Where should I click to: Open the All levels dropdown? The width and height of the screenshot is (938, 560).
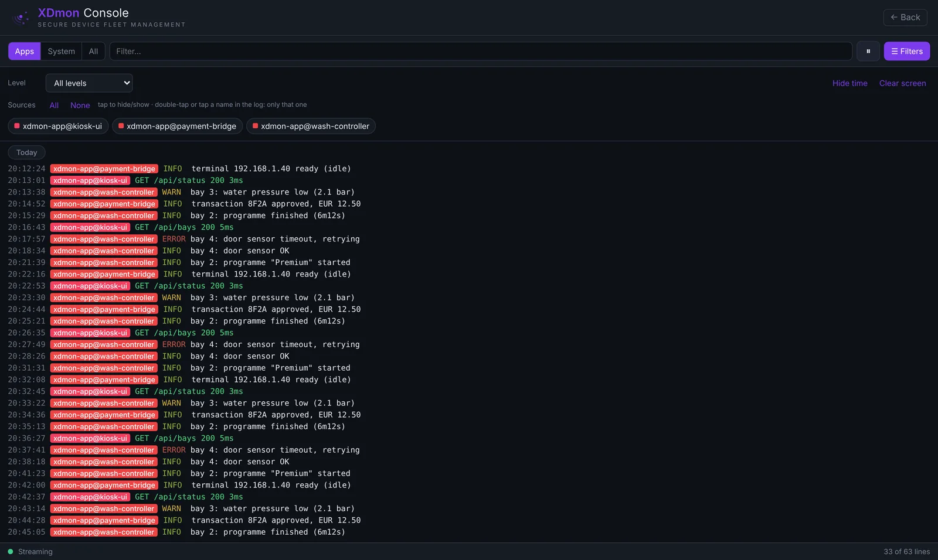(89, 83)
